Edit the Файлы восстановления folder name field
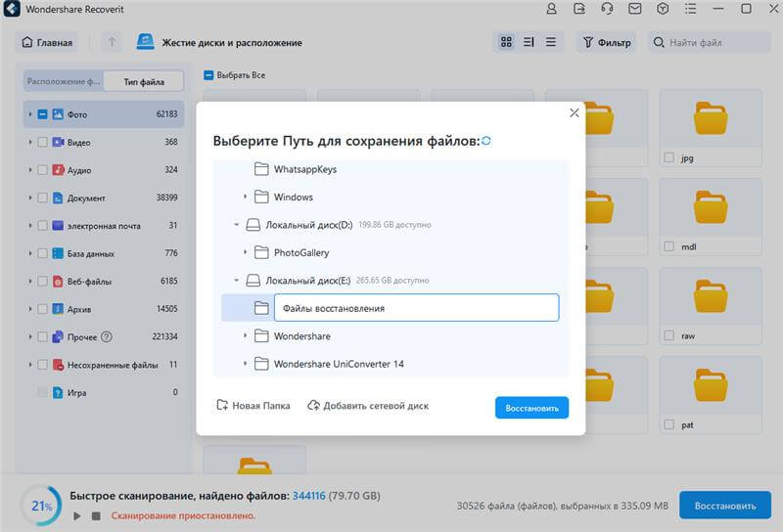783x532 pixels. pos(417,308)
